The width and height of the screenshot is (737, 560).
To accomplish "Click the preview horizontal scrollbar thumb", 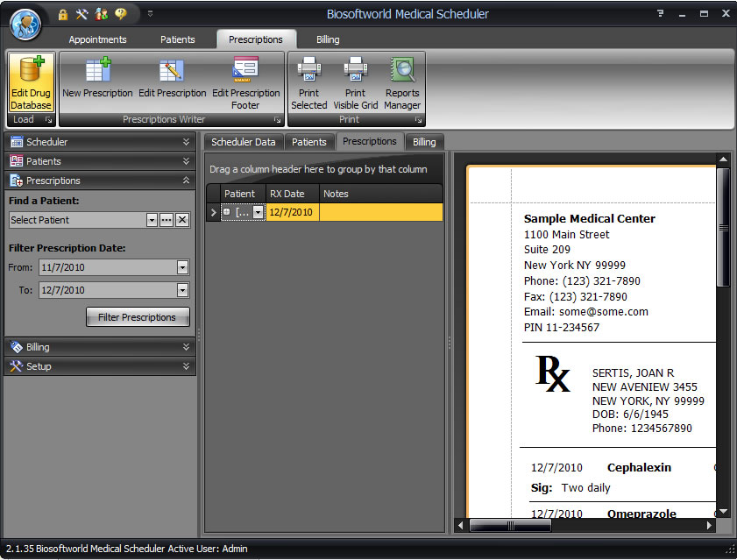I will point(510,525).
